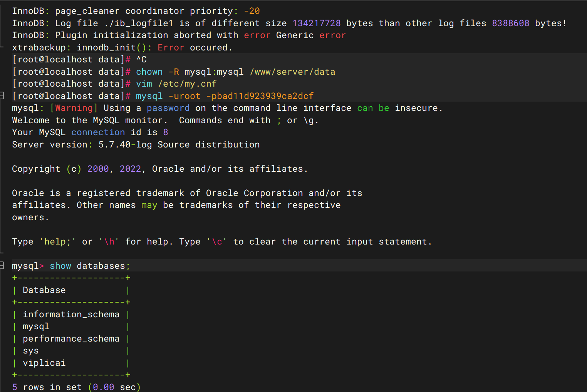This screenshot has width=587, height=392.
Task: Select the copyright year '2022'
Action: click(131, 169)
